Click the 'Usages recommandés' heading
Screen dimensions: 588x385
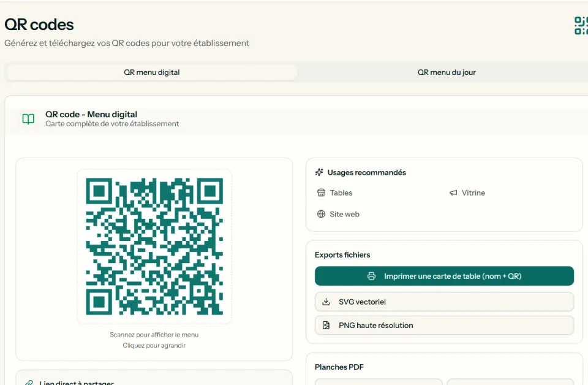coord(367,173)
